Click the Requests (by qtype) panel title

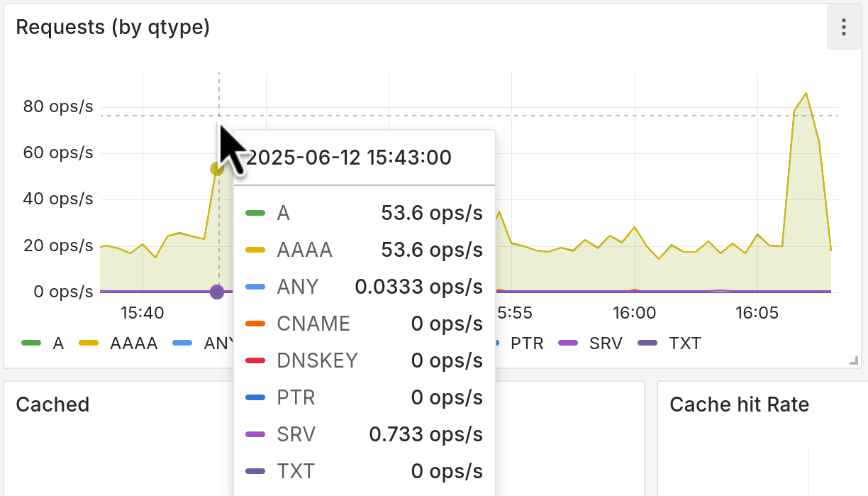click(x=113, y=28)
